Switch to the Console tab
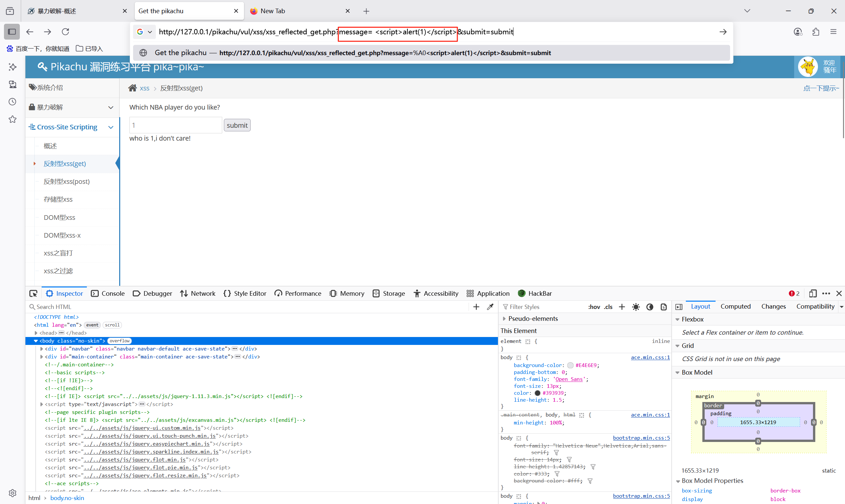The width and height of the screenshot is (845, 504). click(108, 293)
